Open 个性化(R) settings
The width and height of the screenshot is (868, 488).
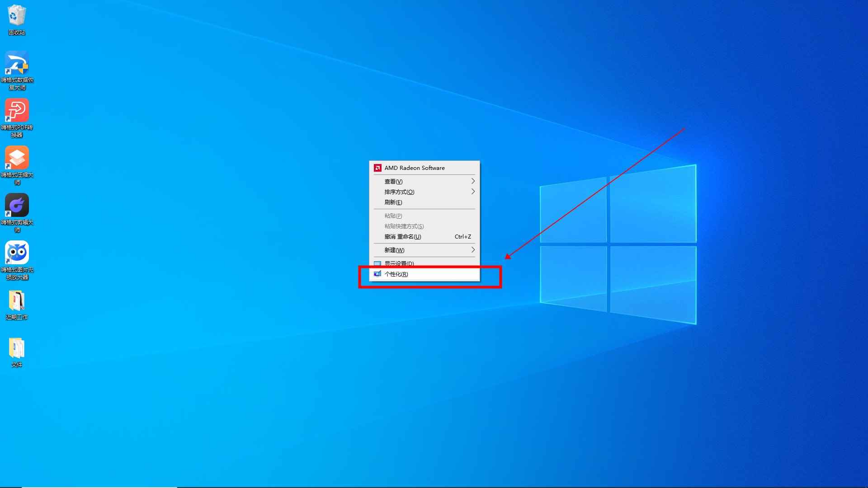[396, 274]
